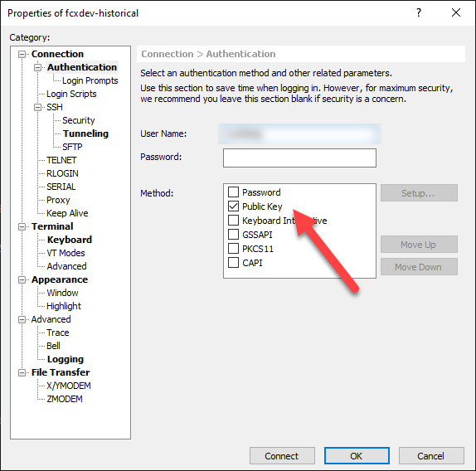Check the PKCS11 method box
The height and width of the screenshot is (471, 476).
pyautogui.click(x=233, y=249)
